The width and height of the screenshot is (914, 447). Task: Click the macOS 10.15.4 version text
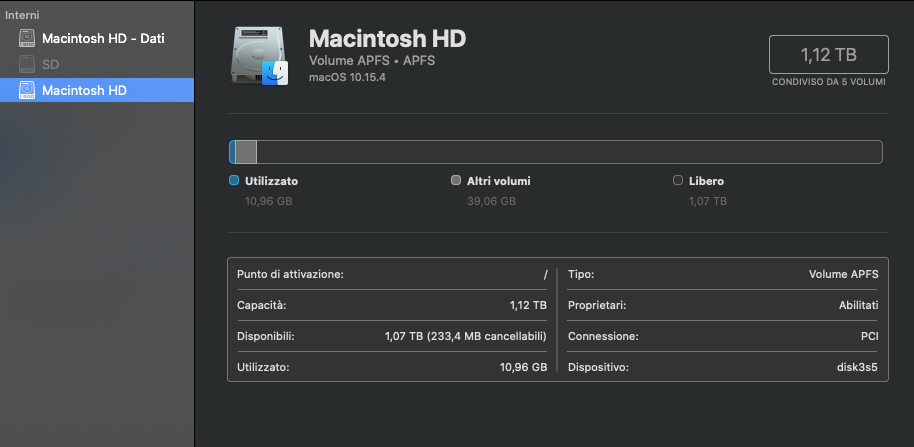click(x=347, y=78)
